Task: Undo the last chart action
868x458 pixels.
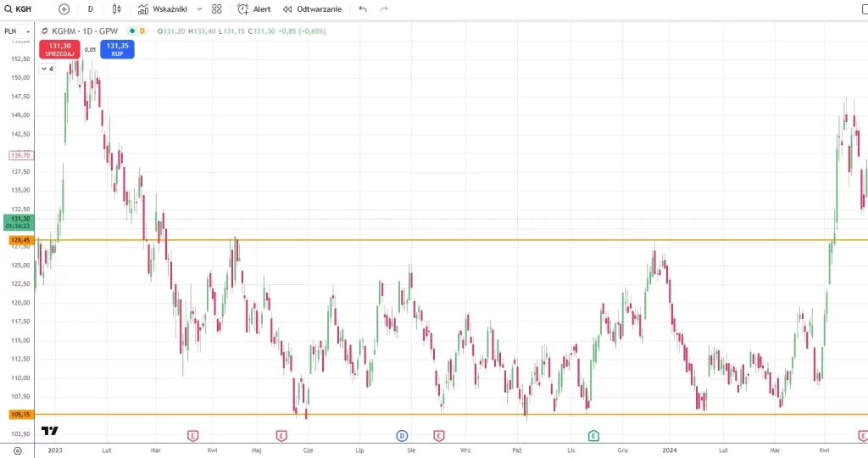Action: (363, 8)
